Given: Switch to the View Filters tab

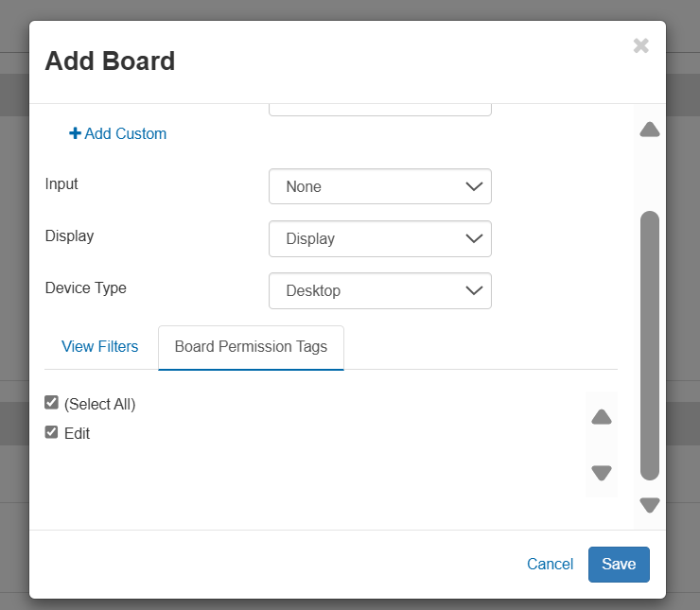Looking at the screenshot, I should pos(99,347).
